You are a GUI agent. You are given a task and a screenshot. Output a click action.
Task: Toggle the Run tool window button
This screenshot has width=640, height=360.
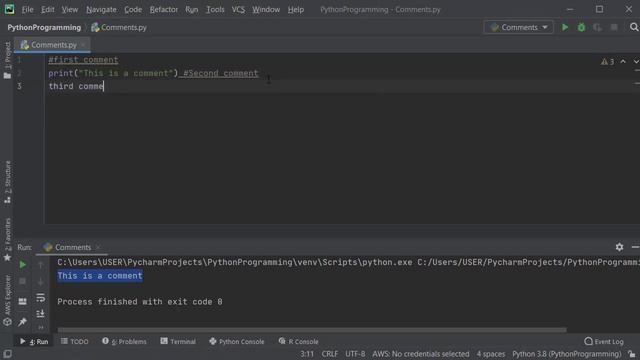coord(34,341)
